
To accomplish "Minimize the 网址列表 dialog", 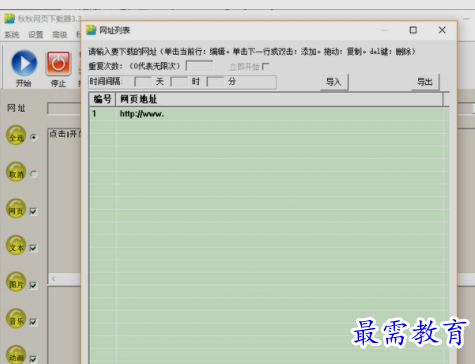I will pos(385,30).
